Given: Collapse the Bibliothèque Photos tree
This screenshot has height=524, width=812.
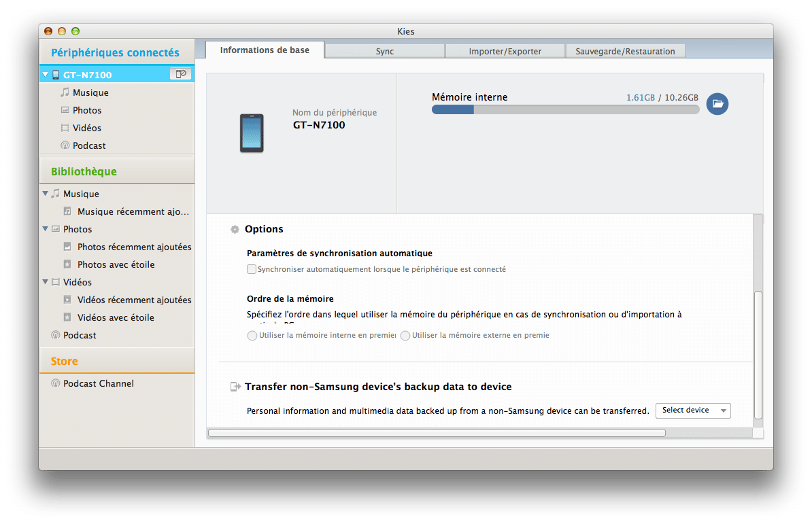Looking at the screenshot, I should (46, 229).
